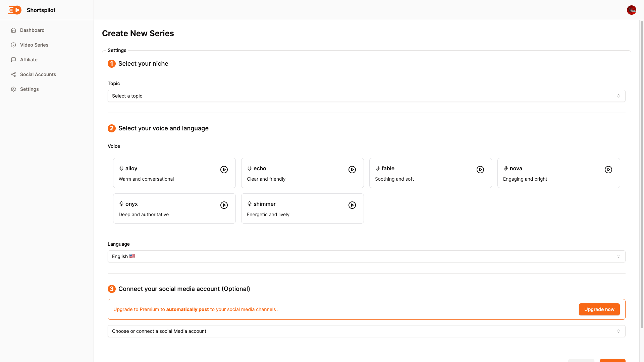The height and width of the screenshot is (362, 644).
Task: Open the social Media account dropdown
Action: click(366, 331)
